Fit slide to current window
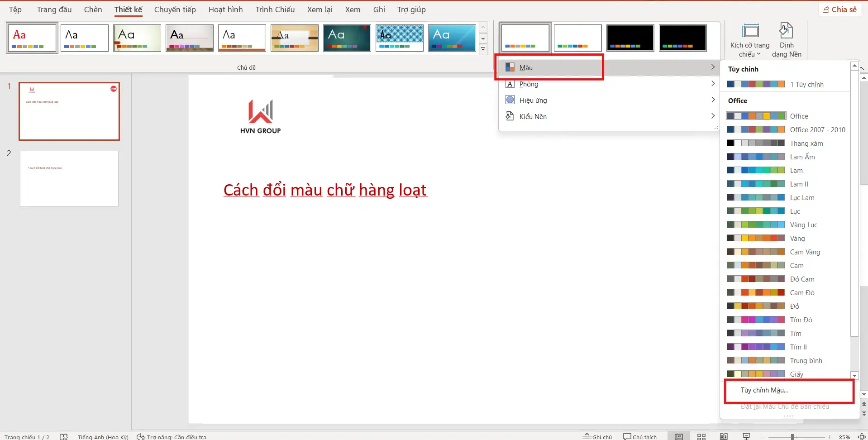868x440 pixels. (862, 436)
